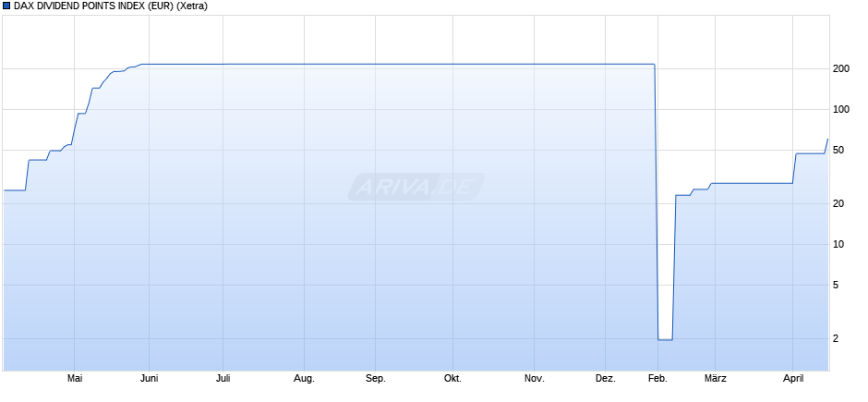The height and width of the screenshot is (402, 868).
Task: Click the ARIVA.DE watermark logo
Action: [x=416, y=188]
